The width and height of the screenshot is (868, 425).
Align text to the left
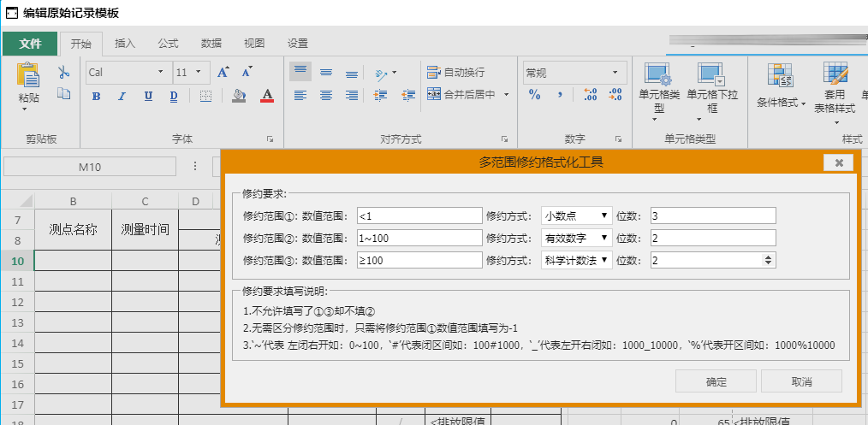point(300,95)
